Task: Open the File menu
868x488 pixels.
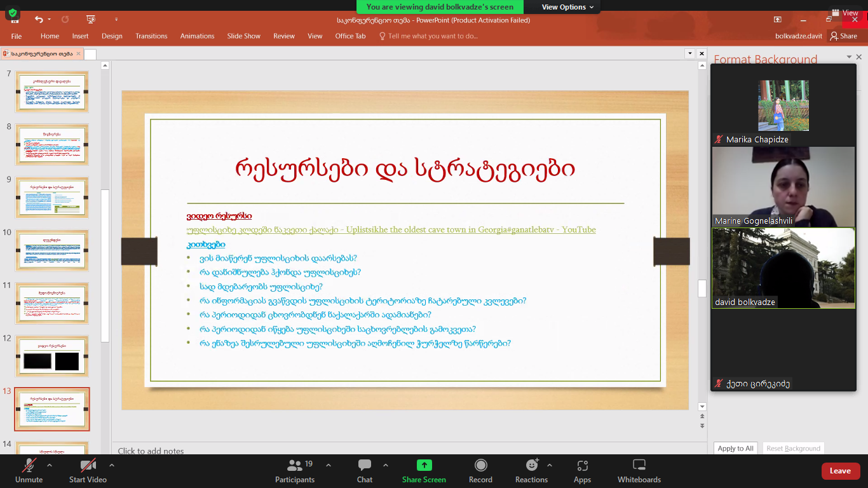Action: coord(17,36)
